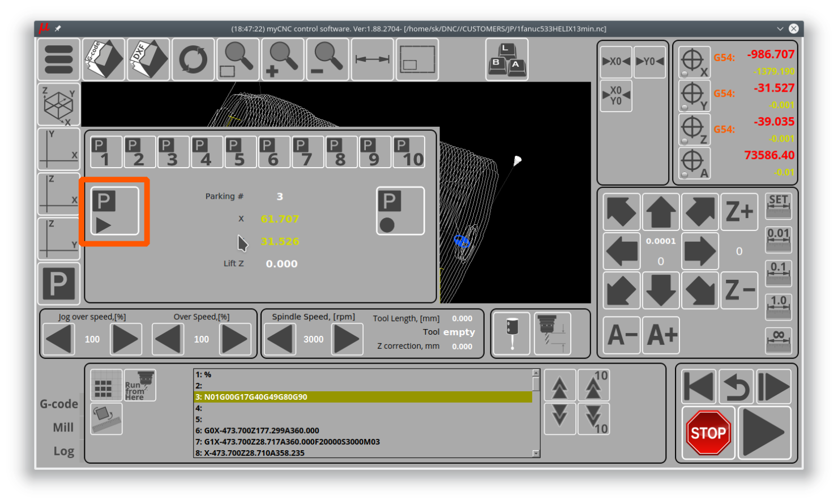This screenshot has height=504, width=838.
Task: Open the DXF import icon
Action: (148, 59)
